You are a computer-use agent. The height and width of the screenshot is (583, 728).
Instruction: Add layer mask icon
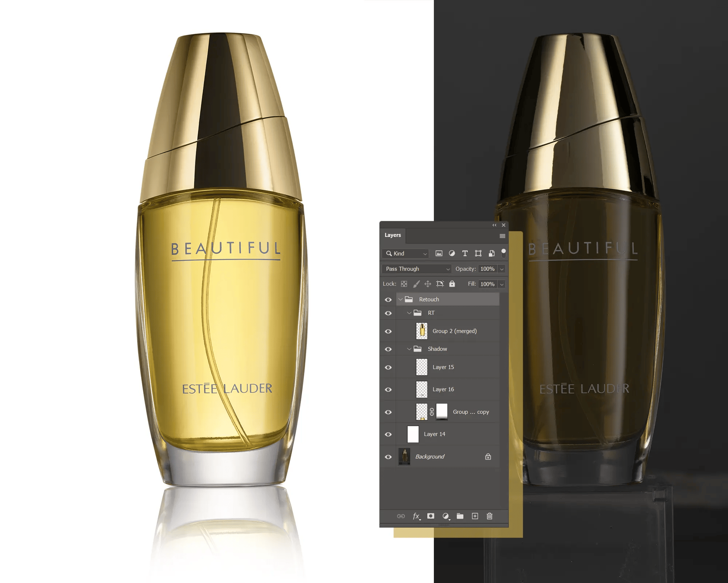(431, 516)
